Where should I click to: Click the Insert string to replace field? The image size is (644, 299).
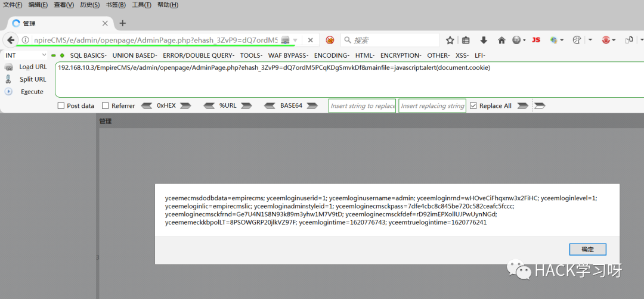tap(363, 106)
